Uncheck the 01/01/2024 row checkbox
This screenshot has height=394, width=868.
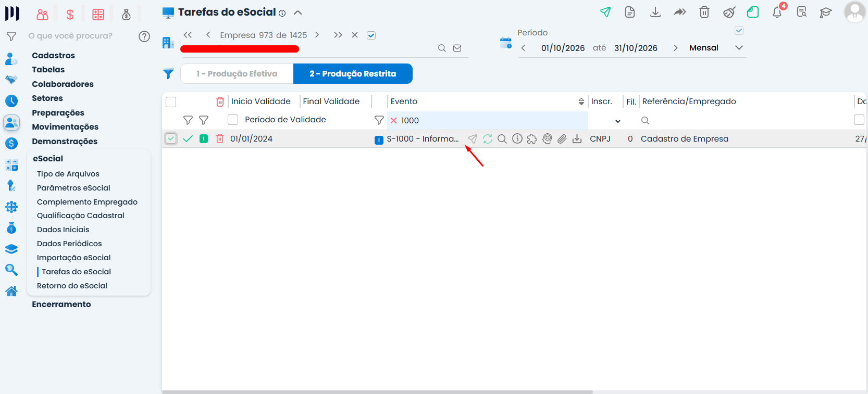[171, 138]
